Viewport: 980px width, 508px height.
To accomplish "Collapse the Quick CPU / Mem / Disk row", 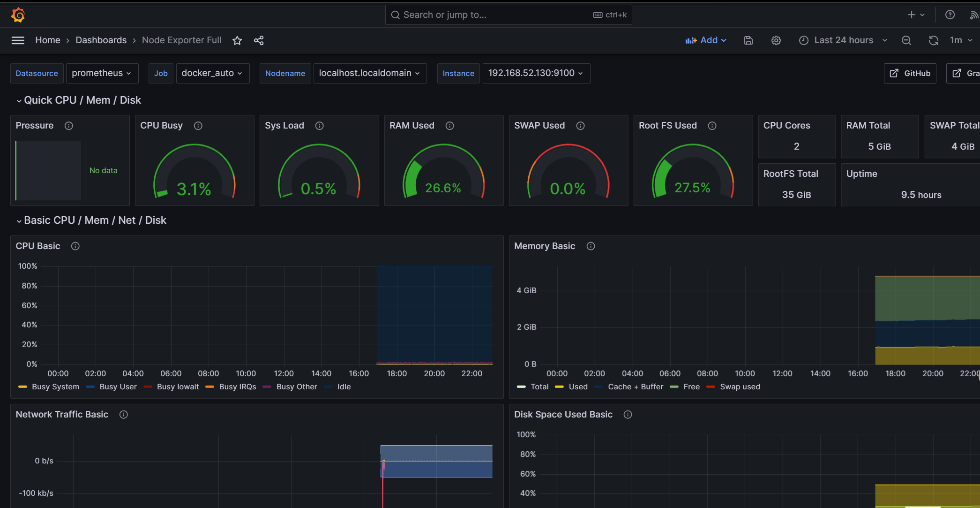I will tap(82, 100).
